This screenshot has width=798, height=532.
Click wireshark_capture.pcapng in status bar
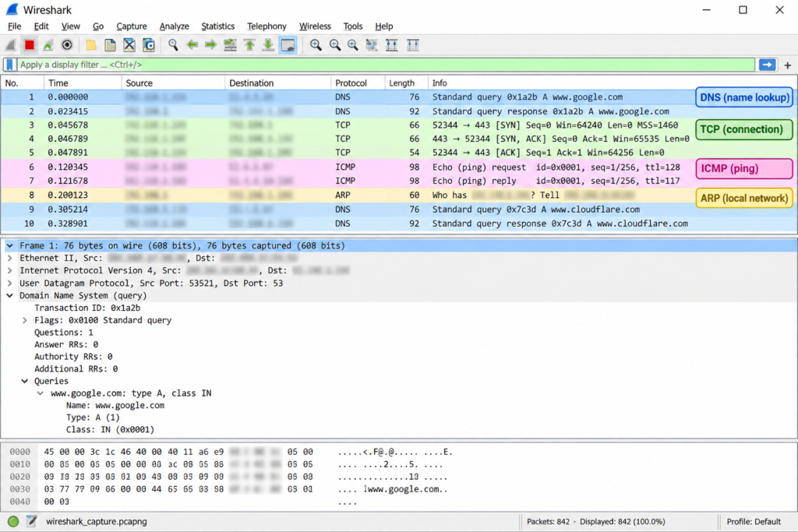96,522
